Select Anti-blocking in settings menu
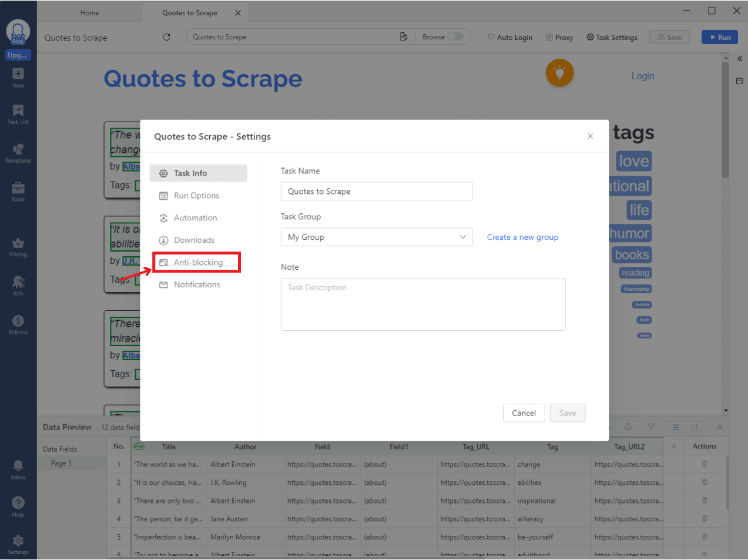 tap(198, 263)
